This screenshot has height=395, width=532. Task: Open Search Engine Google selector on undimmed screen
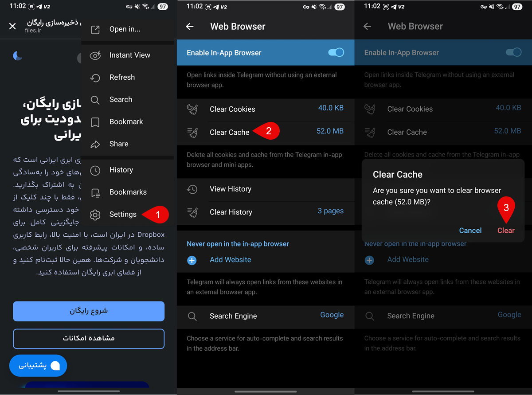click(332, 315)
